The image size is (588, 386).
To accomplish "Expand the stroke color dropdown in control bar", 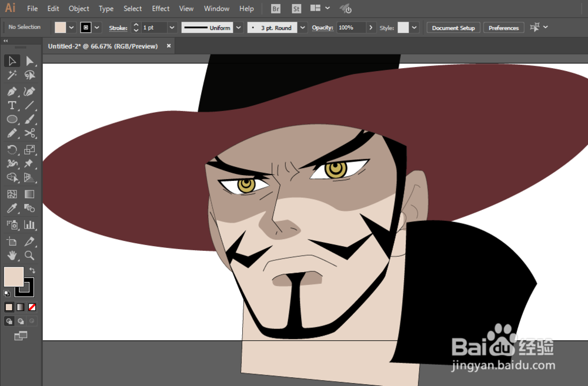I will pyautogui.click(x=97, y=28).
